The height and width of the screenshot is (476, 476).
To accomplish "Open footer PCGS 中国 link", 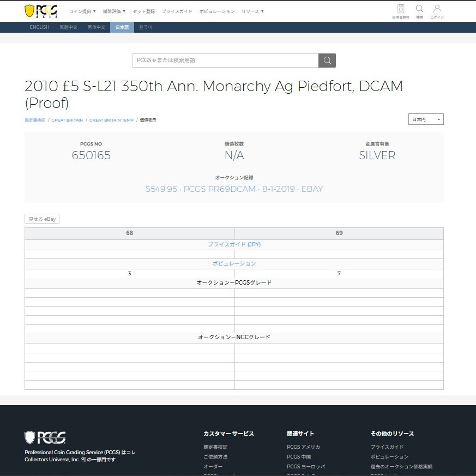I will click(x=299, y=456).
